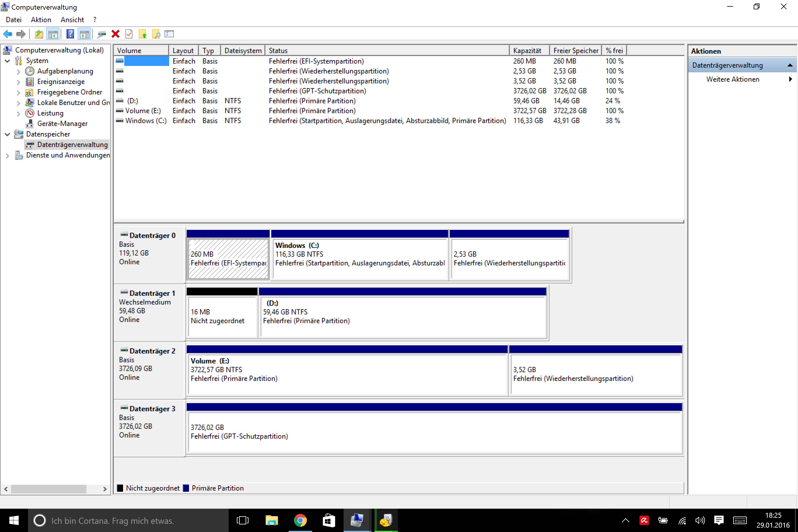798x532 pixels.
Task: Click the rescan disk connection icon
Action: click(x=101, y=34)
